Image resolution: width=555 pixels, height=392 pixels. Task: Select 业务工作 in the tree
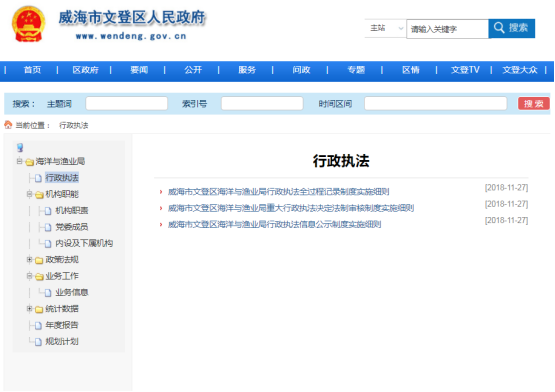[62, 276]
